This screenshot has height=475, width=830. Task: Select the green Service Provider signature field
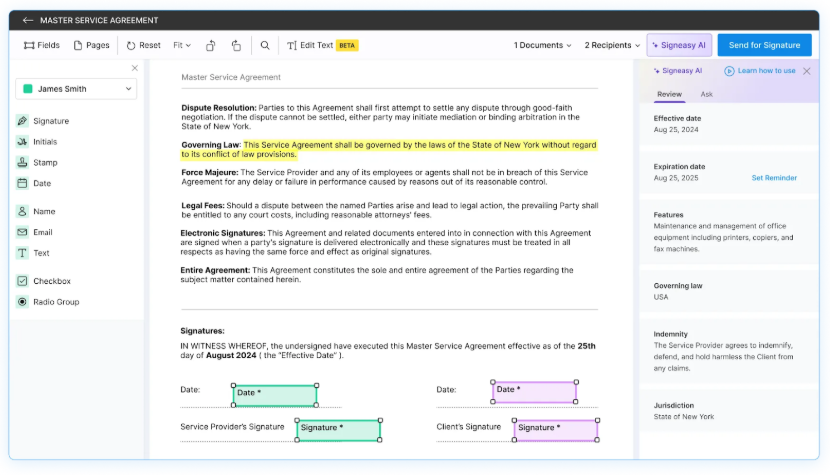point(338,429)
